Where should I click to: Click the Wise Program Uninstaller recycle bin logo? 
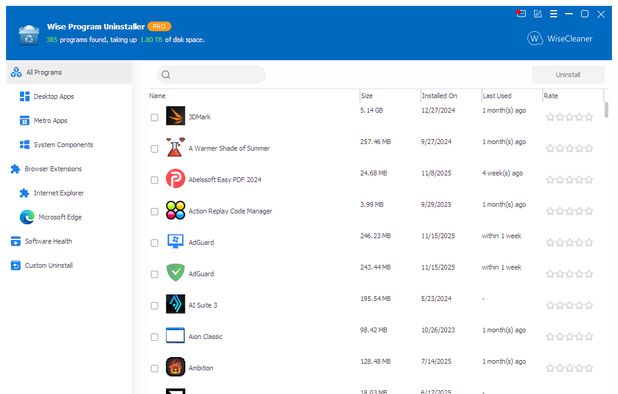click(x=29, y=35)
